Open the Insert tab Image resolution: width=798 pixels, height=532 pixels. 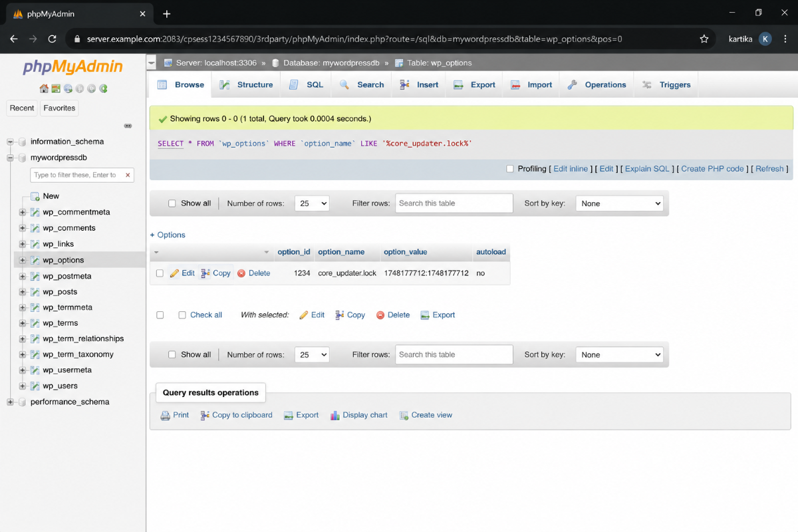coord(419,85)
